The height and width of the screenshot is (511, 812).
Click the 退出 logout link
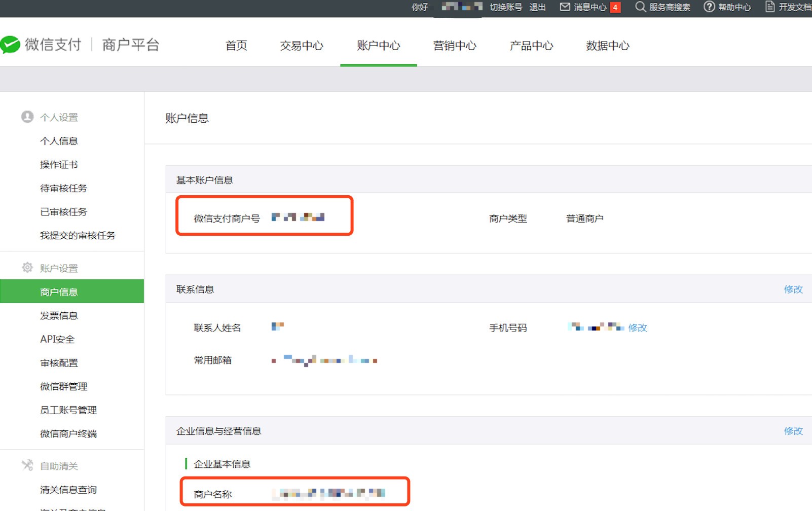tap(538, 7)
